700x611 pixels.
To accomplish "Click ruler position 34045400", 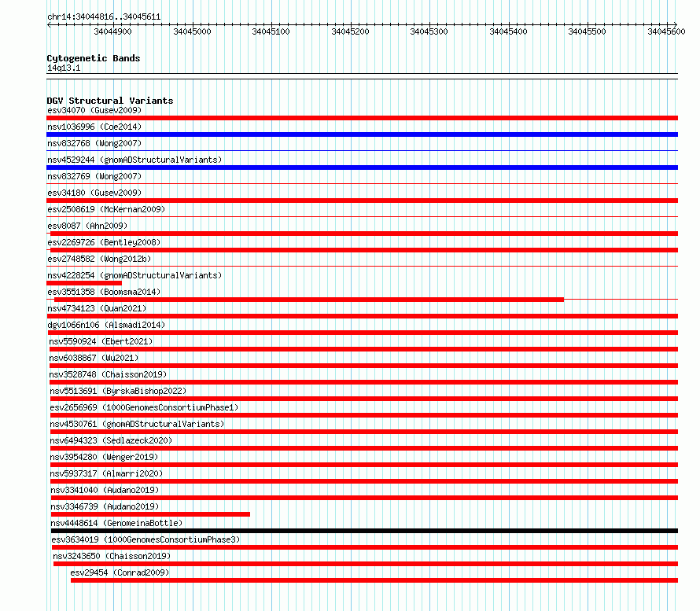I will click(508, 31).
